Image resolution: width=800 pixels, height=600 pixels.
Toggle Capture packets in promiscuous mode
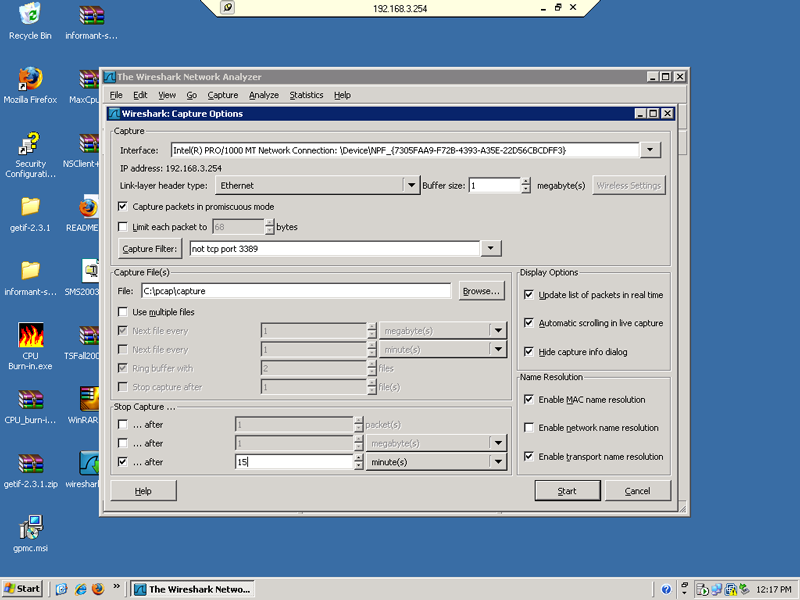[x=122, y=206]
